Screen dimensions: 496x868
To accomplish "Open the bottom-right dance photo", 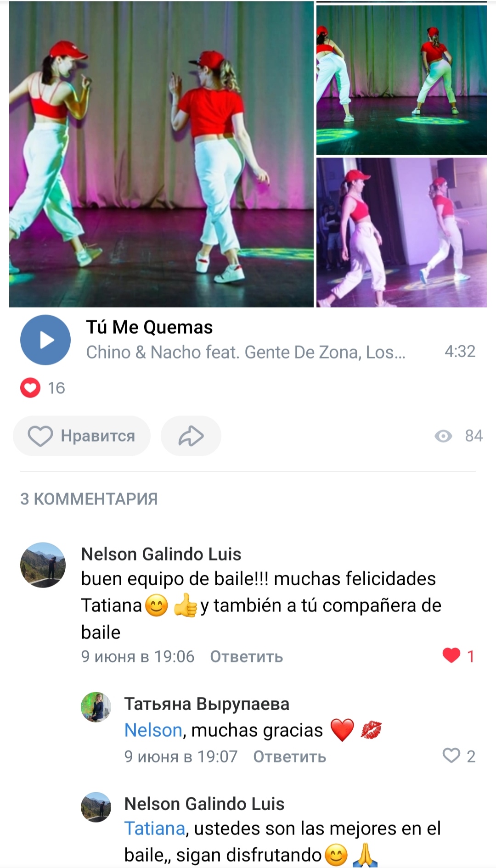I will click(401, 232).
